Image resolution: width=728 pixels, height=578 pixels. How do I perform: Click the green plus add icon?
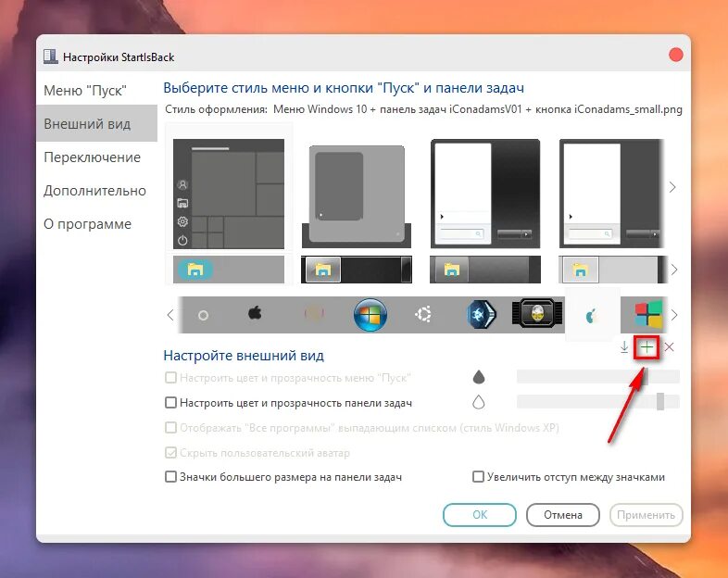pyautogui.click(x=646, y=346)
